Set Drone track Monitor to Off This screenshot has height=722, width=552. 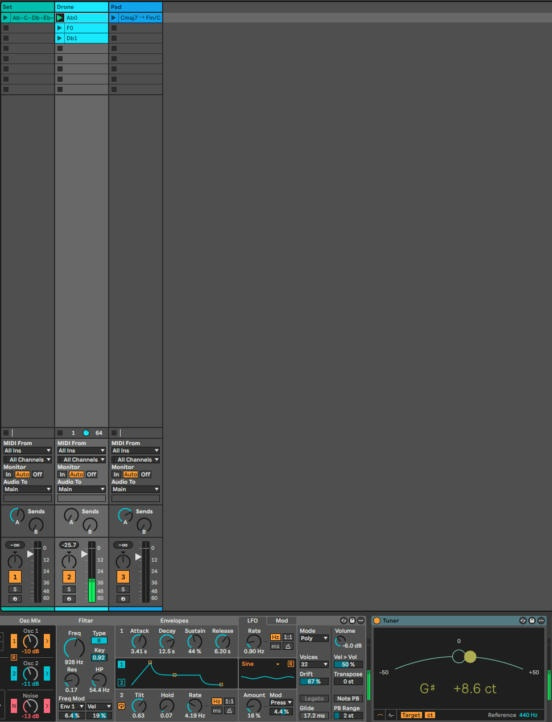point(92,474)
